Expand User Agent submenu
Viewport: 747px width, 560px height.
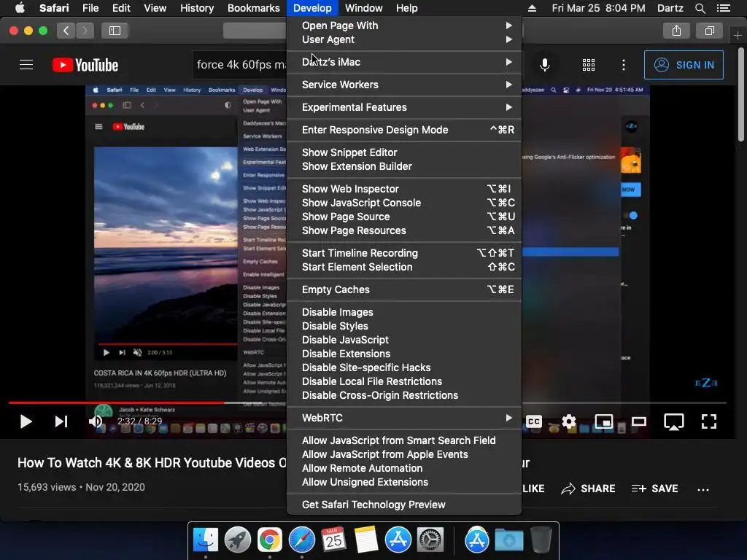(x=404, y=39)
